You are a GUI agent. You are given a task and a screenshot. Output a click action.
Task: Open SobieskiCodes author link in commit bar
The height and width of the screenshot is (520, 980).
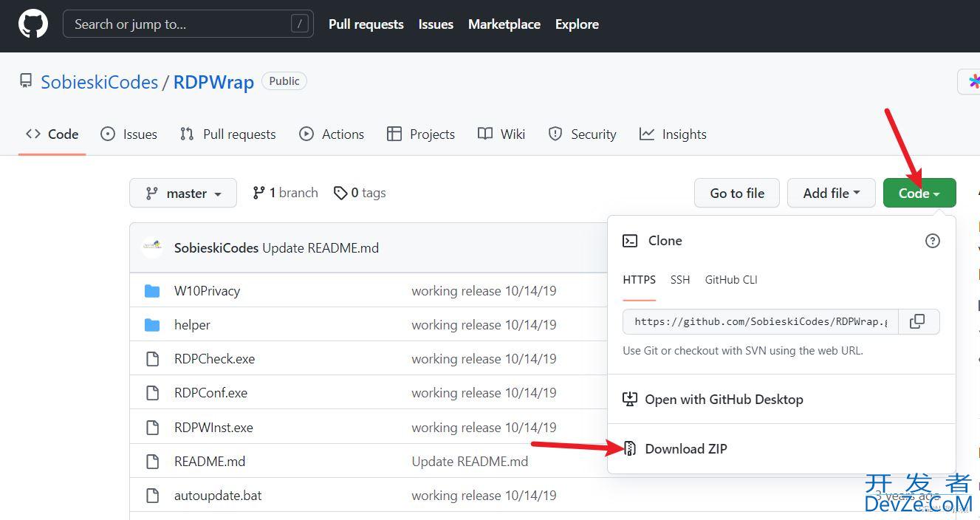216,248
